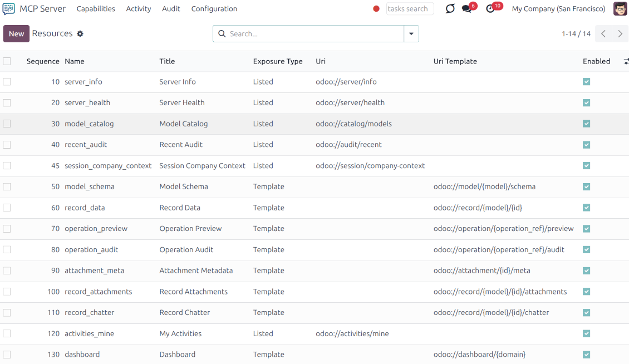Click the gear icon beside Resources
629x364 pixels.
pyautogui.click(x=80, y=33)
